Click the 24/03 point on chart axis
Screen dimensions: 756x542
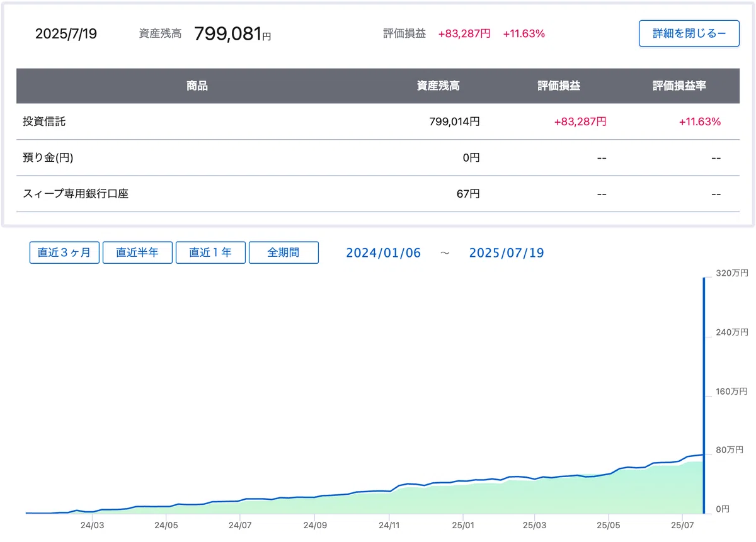click(93, 524)
